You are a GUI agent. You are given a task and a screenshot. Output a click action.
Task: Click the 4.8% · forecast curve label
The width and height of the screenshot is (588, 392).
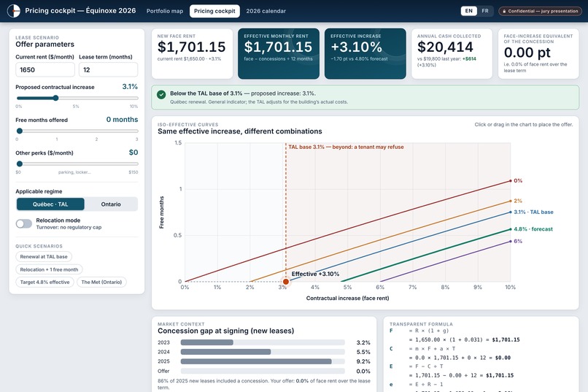tap(533, 228)
